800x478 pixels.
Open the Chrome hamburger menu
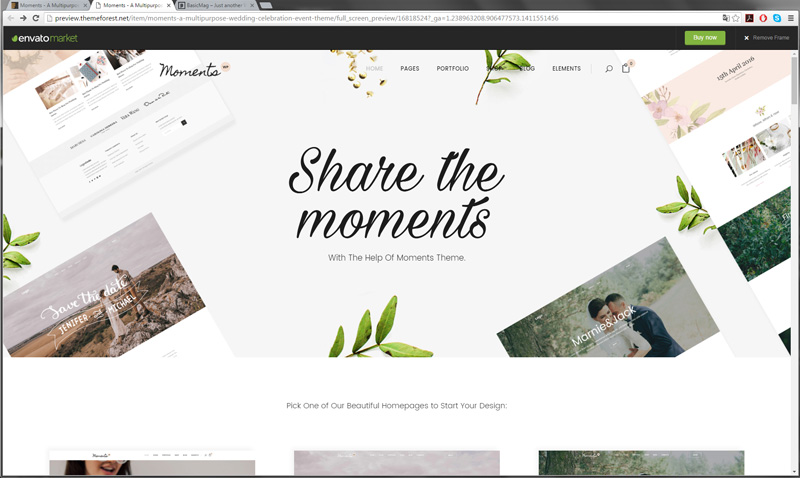click(x=790, y=18)
